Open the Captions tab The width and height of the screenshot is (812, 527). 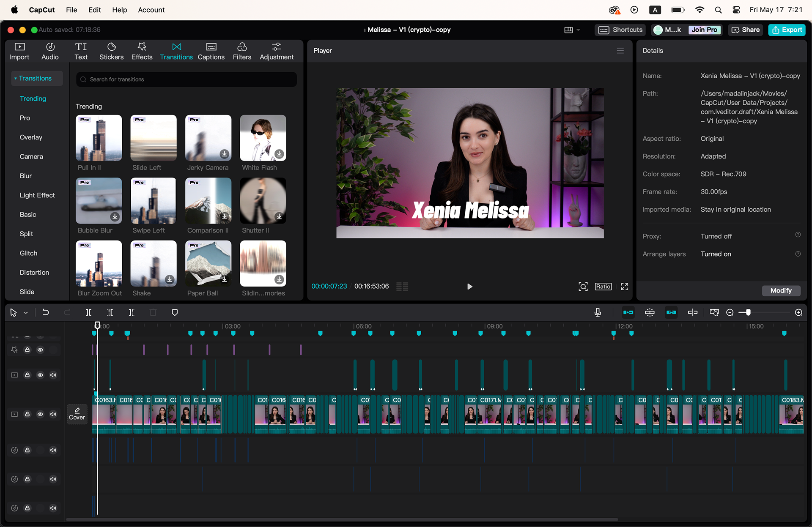coord(211,51)
